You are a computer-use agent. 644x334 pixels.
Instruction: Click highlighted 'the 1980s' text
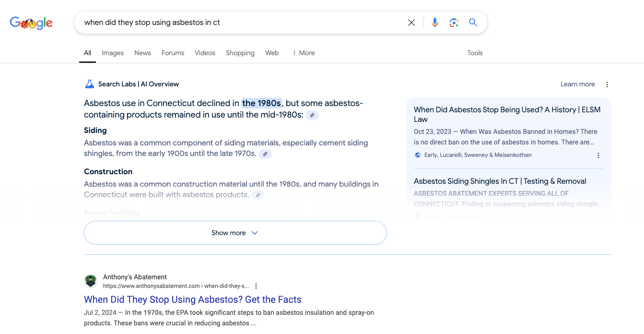pos(261,103)
